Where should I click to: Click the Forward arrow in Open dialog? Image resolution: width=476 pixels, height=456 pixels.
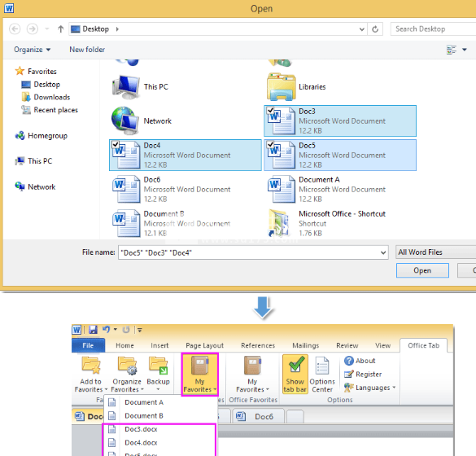(33, 28)
